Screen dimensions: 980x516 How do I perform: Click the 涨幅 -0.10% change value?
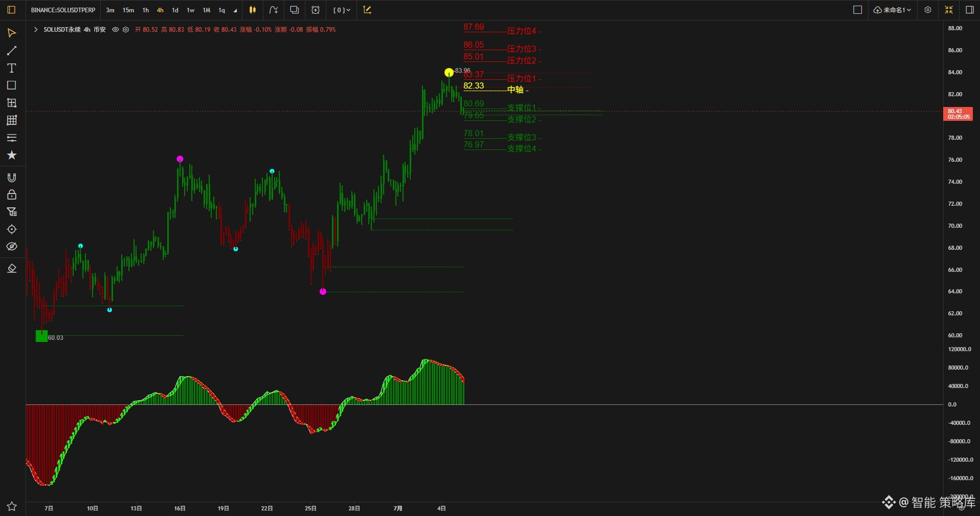coord(256,30)
